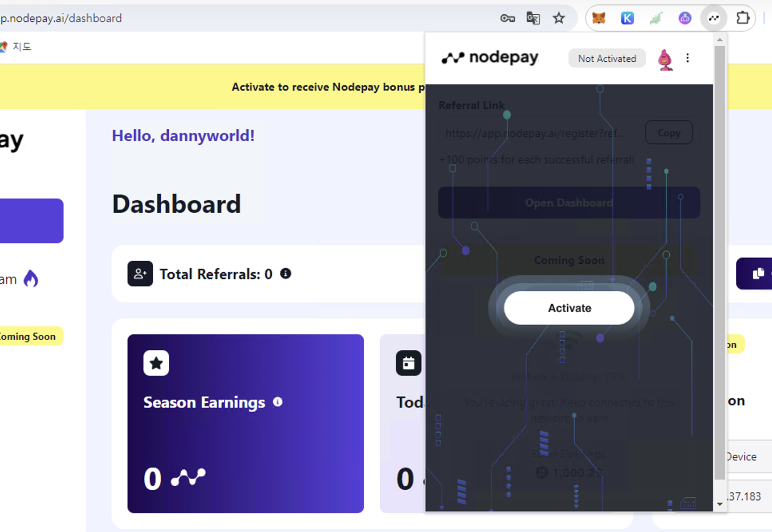
Task: Click the star icon on Season Earnings card
Action: [156, 363]
